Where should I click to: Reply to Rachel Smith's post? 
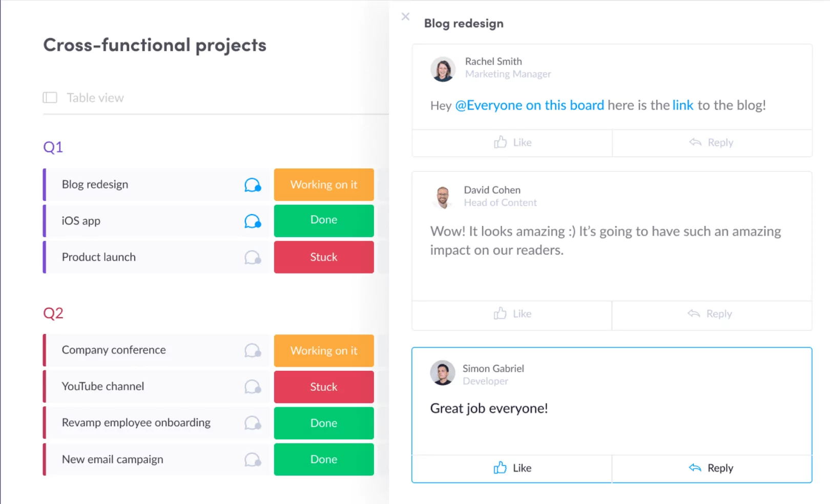tap(712, 142)
